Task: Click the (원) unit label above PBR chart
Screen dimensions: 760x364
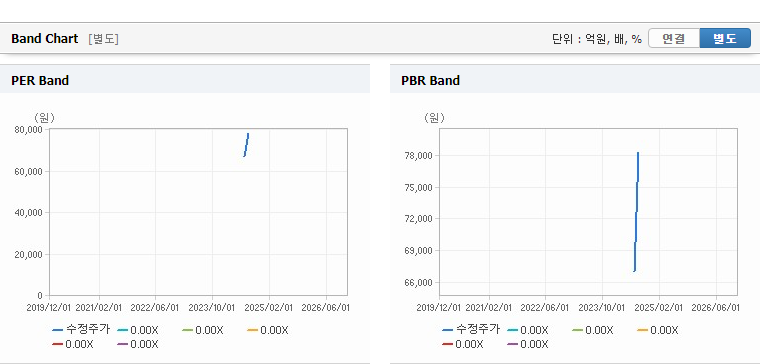Action: pos(434,117)
